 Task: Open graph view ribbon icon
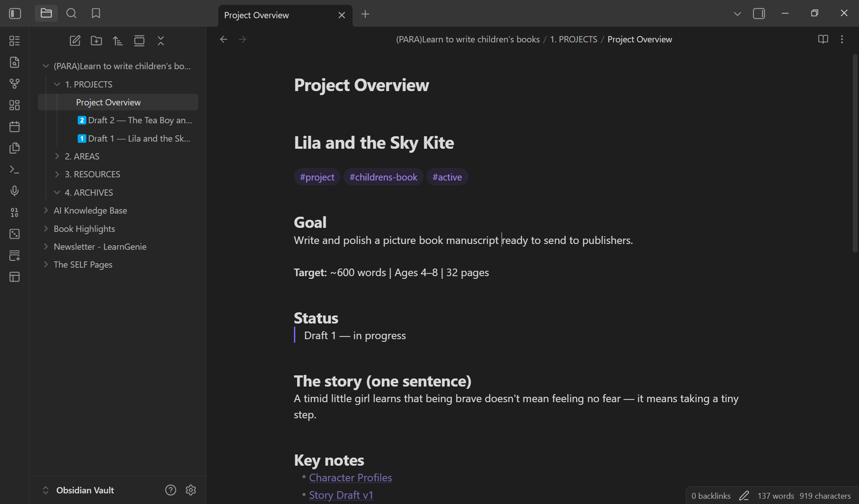15,84
